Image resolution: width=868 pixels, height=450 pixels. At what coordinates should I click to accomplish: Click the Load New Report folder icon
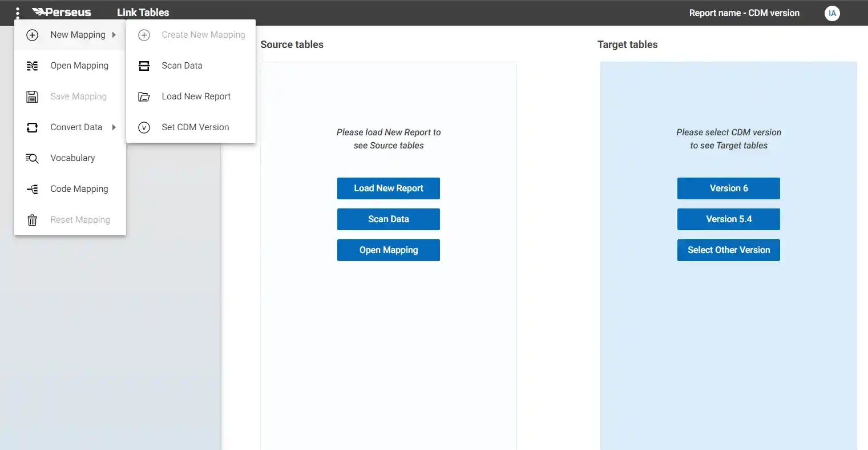point(144,96)
